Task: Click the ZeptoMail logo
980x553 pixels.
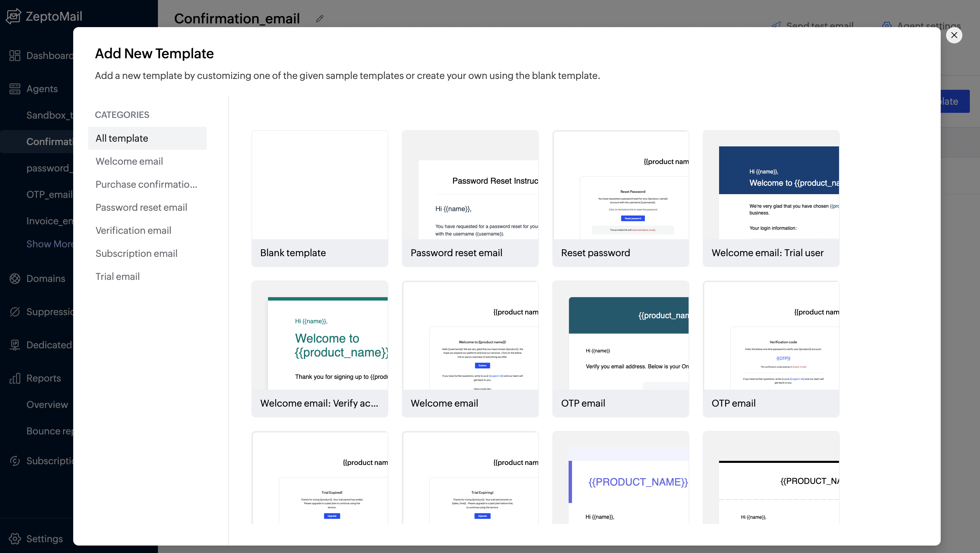Action: pos(44,16)
